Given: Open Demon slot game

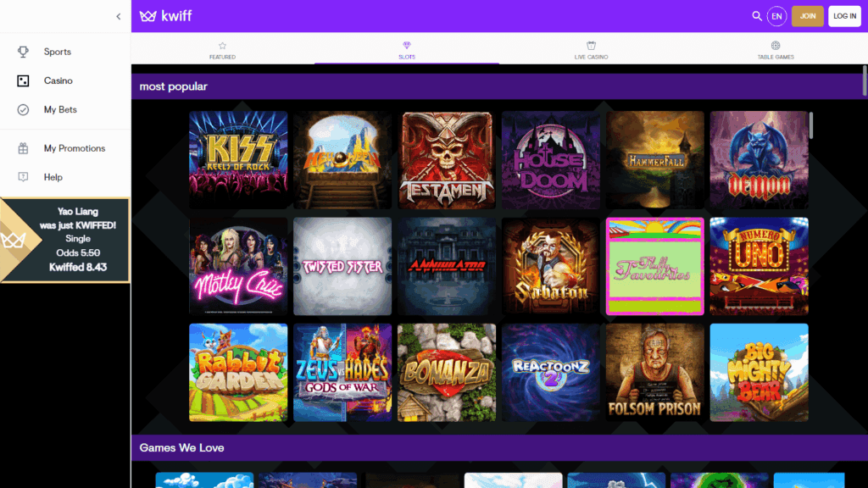Looking at the screenshot, I should pyautogui.click(x=759, y=160).
